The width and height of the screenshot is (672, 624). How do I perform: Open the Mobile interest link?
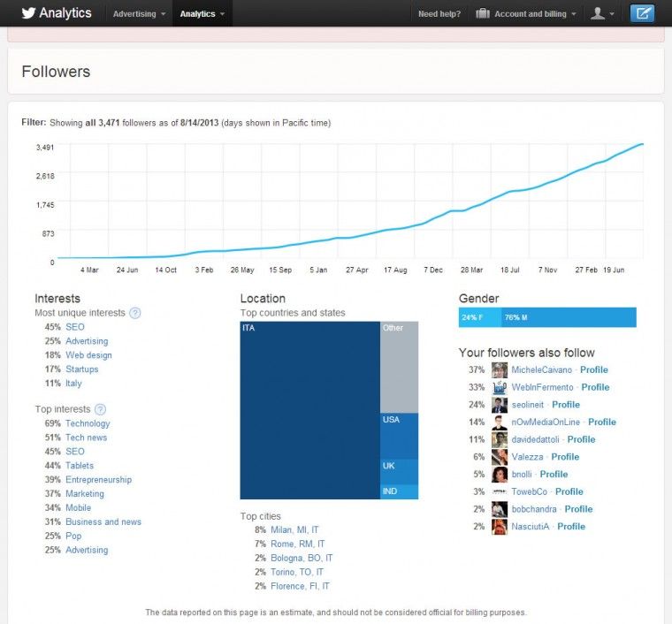click(78, 508)
